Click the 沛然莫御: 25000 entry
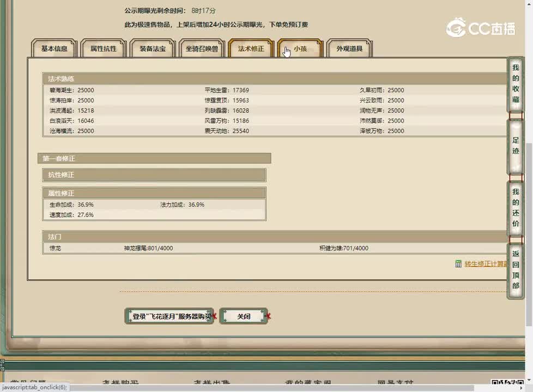The image size is (533, 392). (x=382, y=120)
